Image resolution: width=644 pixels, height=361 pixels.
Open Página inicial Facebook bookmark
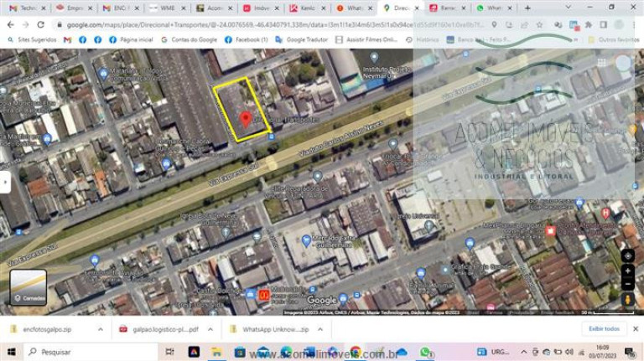point(131,40)
